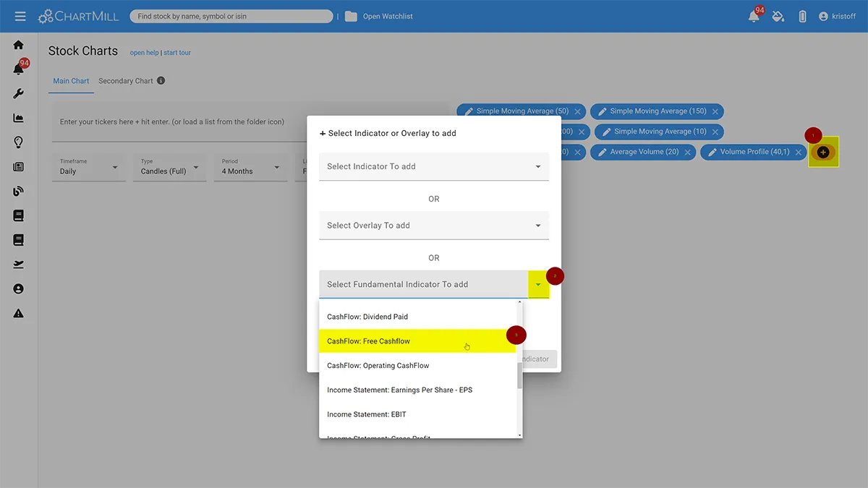
Task: Open the watchlist folder icon
Action: point(351,16)
